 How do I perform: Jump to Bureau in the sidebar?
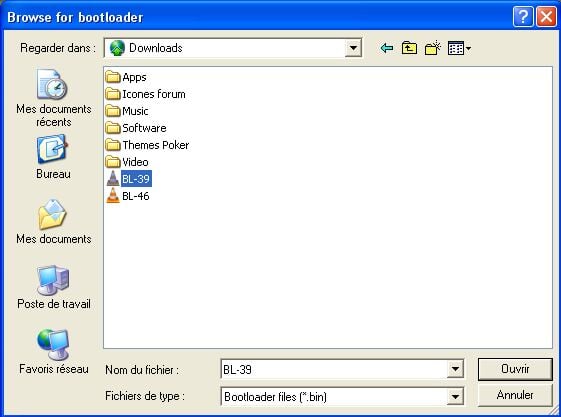point(53,157)
